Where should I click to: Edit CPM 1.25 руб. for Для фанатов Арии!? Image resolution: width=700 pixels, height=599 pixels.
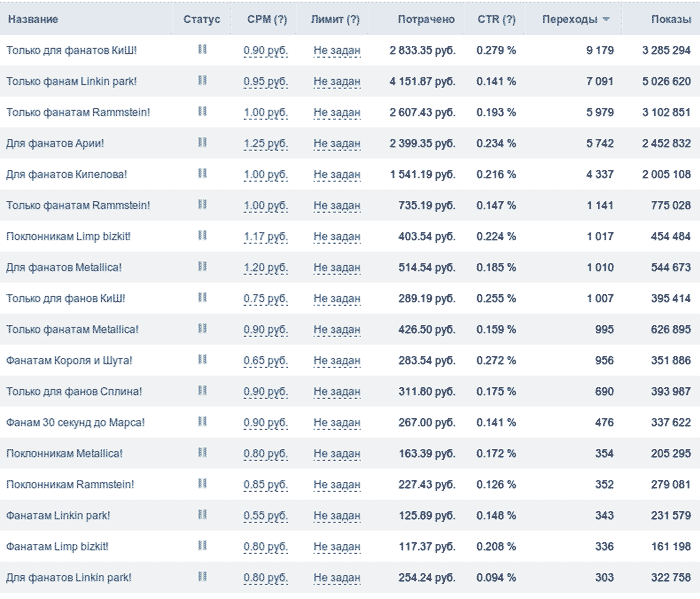[266, 144]
